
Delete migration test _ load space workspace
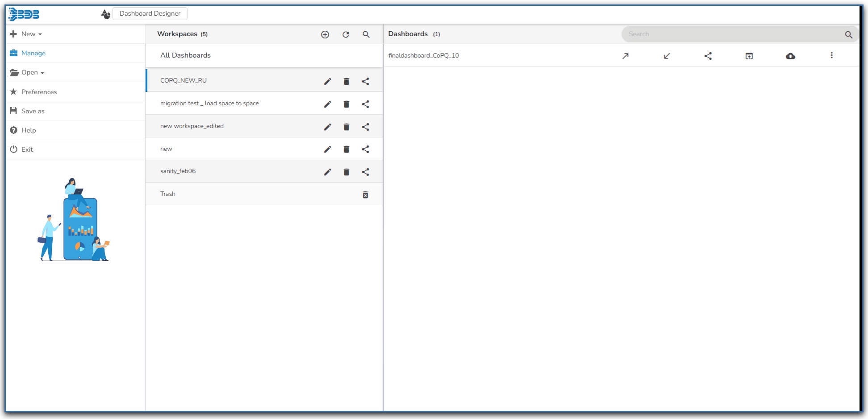pos(346,104)
